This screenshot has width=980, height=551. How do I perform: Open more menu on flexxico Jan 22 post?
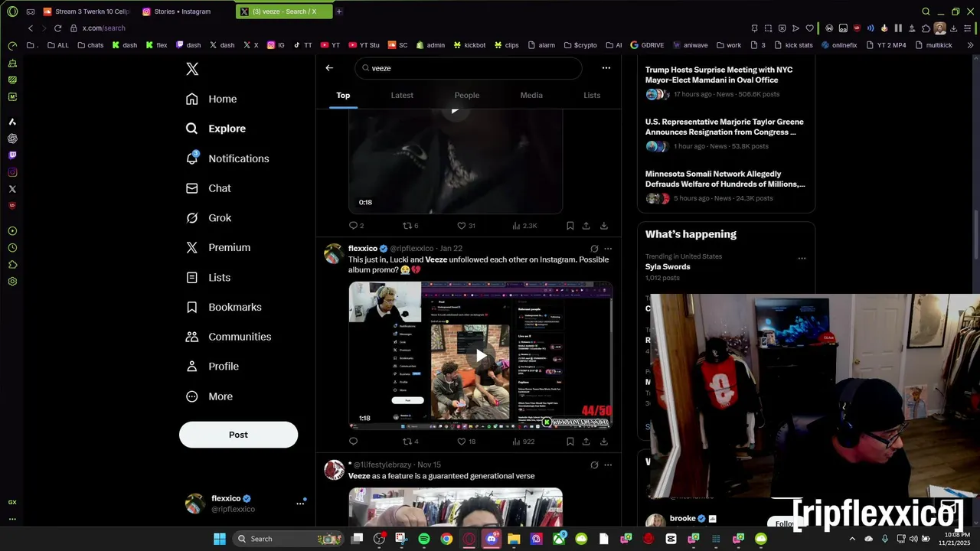tap(608, 249)
